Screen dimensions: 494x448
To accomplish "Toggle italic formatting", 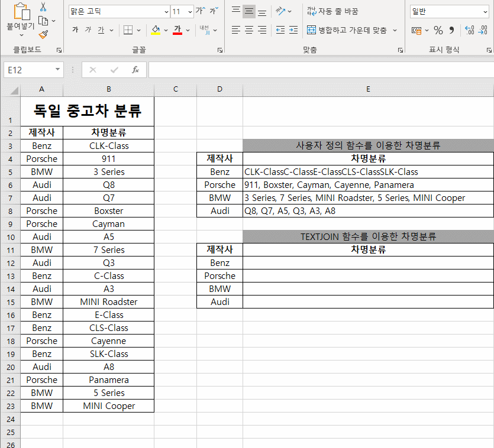I will (88, 30).
